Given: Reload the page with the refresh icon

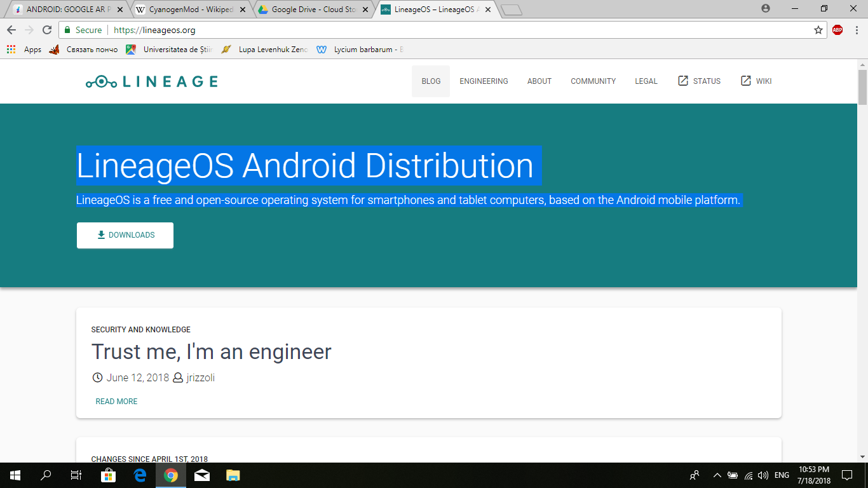Looking at the screenshot, I should (47, 30).
